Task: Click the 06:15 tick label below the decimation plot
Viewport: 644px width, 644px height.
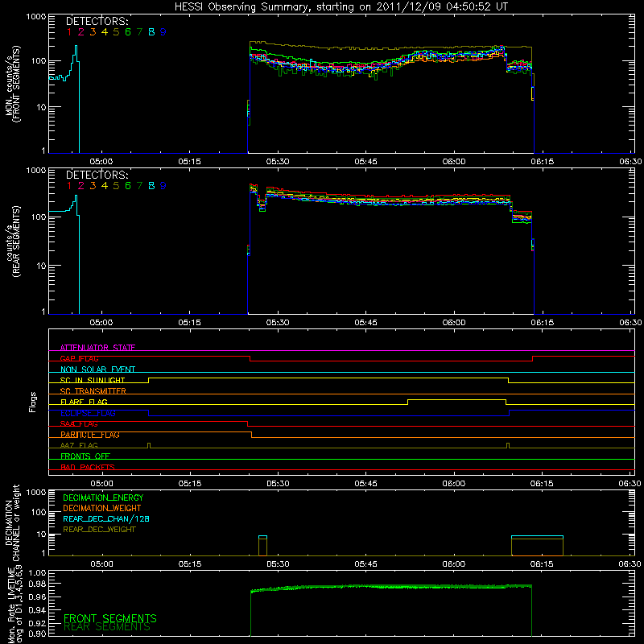Action: click(x=542, y=564)
